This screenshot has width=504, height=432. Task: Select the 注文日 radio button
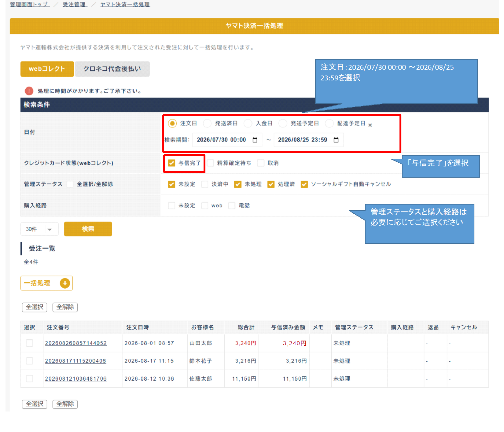(x=172, y=123)
